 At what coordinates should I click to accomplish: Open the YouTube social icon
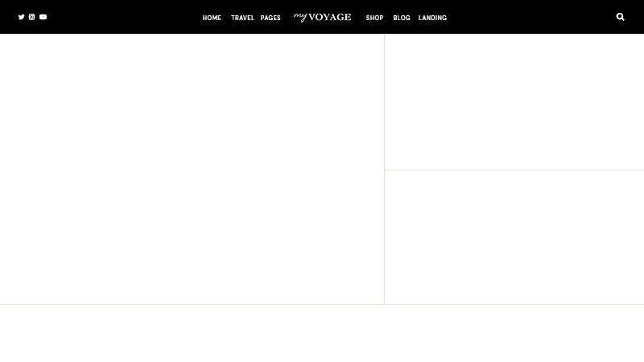click(43, 17)
